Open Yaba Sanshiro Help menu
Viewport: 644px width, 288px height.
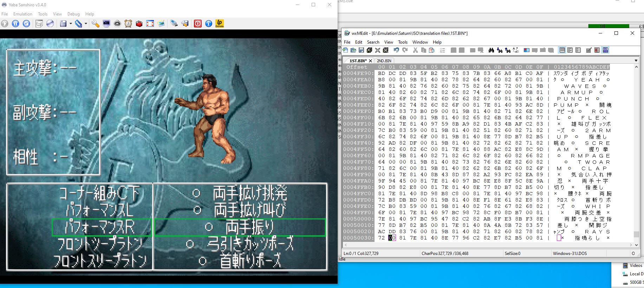pos(90,14)
